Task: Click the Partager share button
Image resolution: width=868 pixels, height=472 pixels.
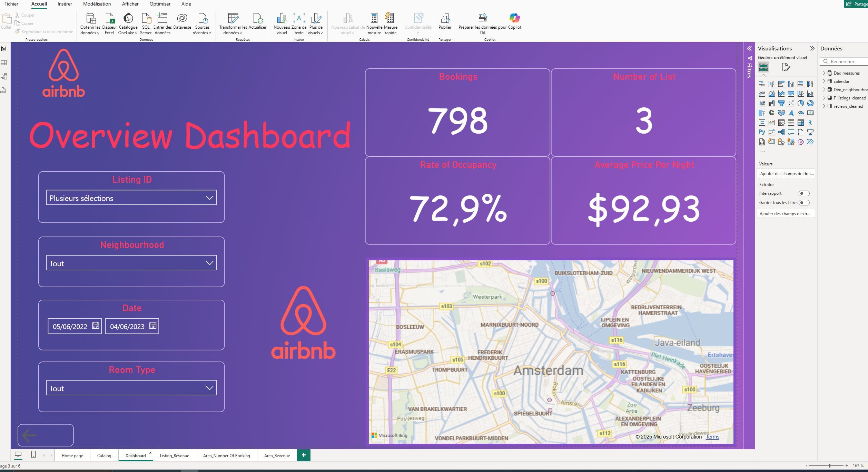Action: click(857, 4)
